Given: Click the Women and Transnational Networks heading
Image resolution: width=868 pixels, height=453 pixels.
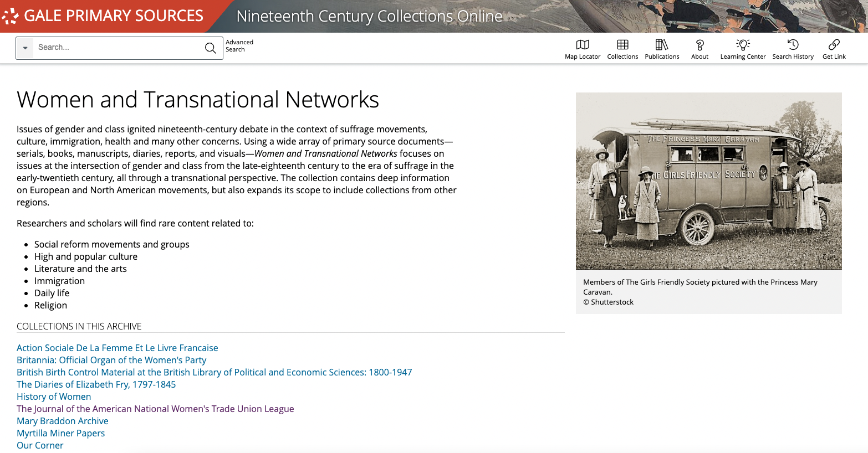Looking at the screenshot, I should (198, 100).
